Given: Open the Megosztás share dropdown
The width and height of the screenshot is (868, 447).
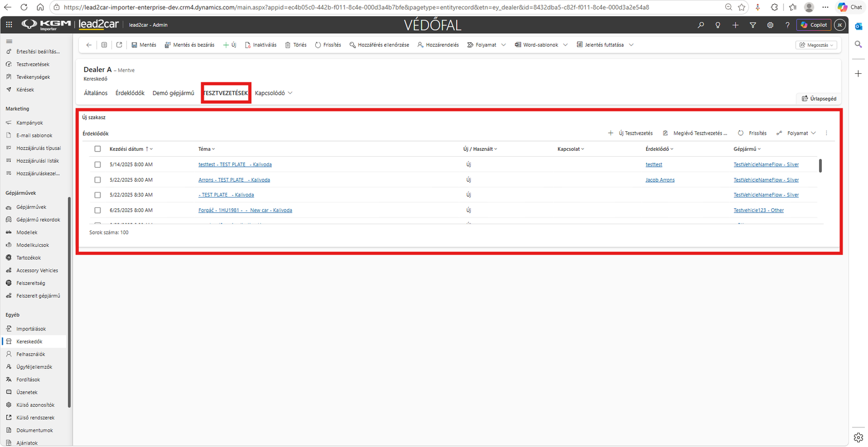Looking at the screenshot, I should click(x=816, y=45).
